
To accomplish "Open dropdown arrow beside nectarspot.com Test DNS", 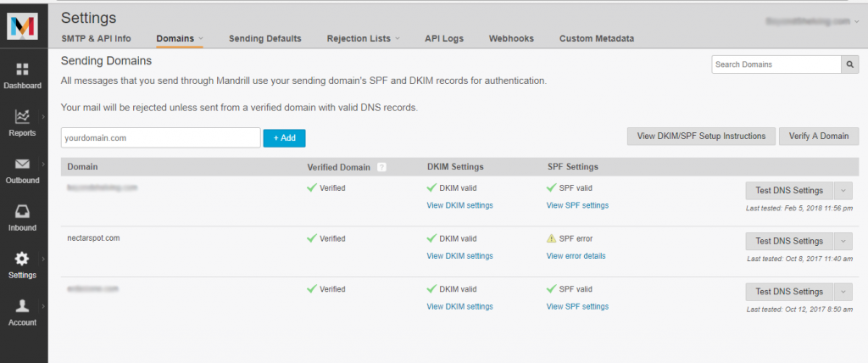I will pos(843,241).
